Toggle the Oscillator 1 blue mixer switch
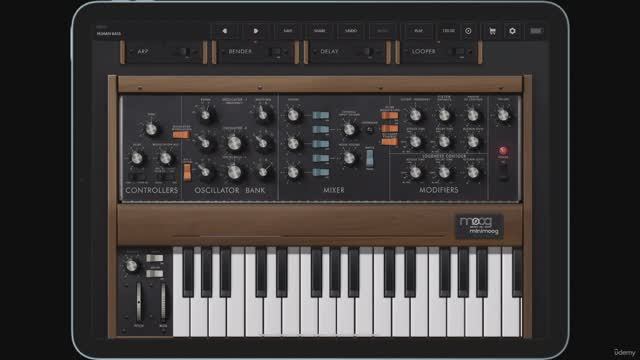 (x=320, y=116)
